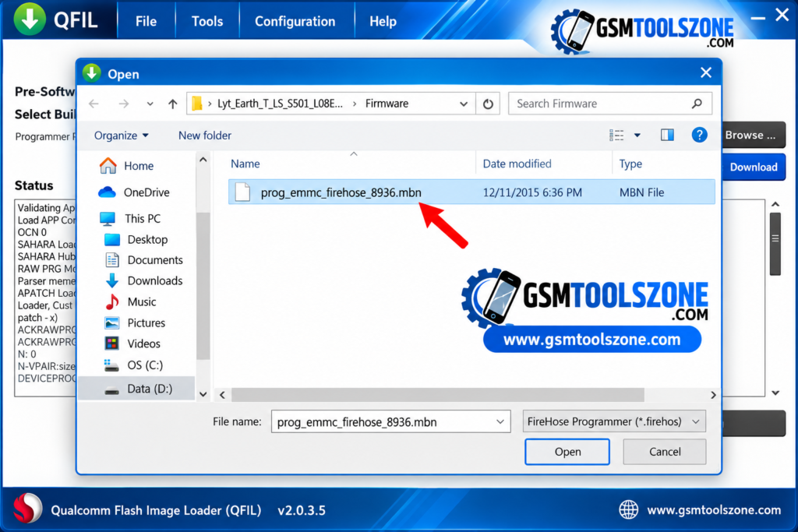The width and height of the screenshot is (798, 532).
Task: Click the QFIL status log scrollbar thumb
Action: coord(775,244)
